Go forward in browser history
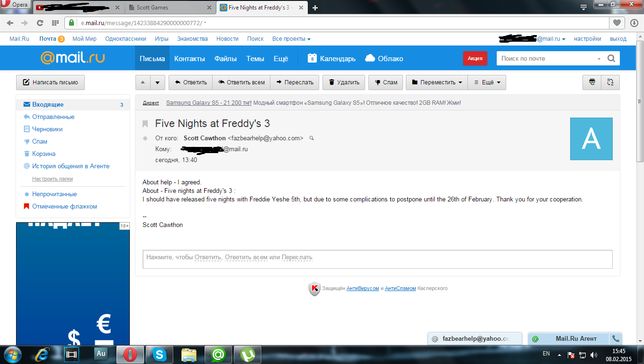 point(24,23)
